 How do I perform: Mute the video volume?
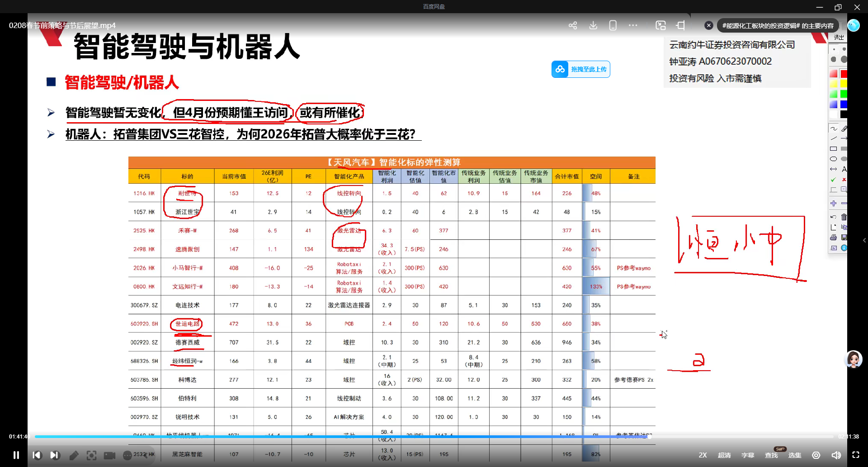(x=836, y=455)
